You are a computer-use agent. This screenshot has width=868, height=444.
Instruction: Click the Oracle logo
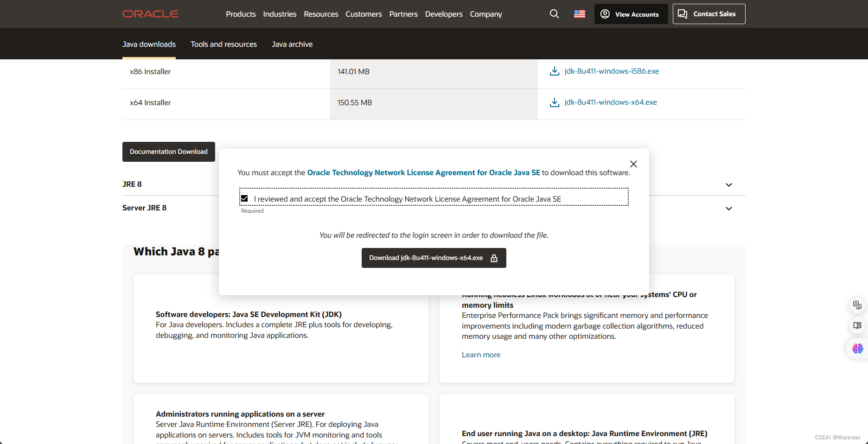(150, 14)
